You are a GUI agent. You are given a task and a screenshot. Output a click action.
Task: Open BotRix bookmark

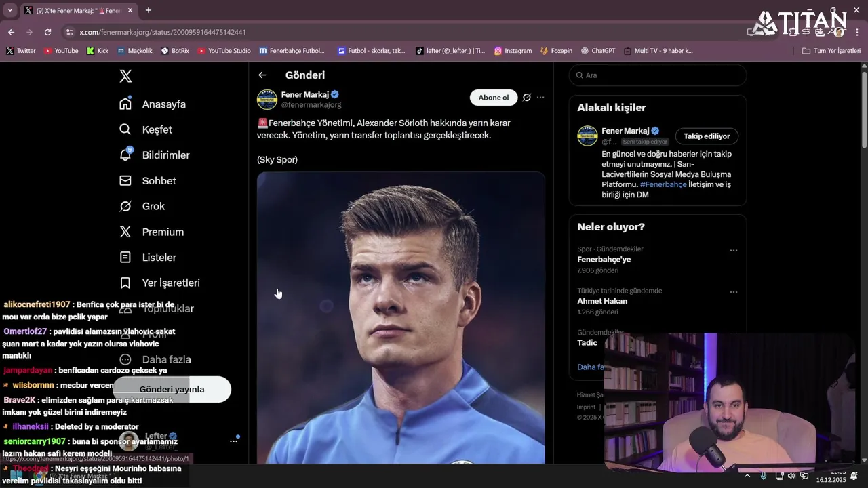click(x=175, y=51)
